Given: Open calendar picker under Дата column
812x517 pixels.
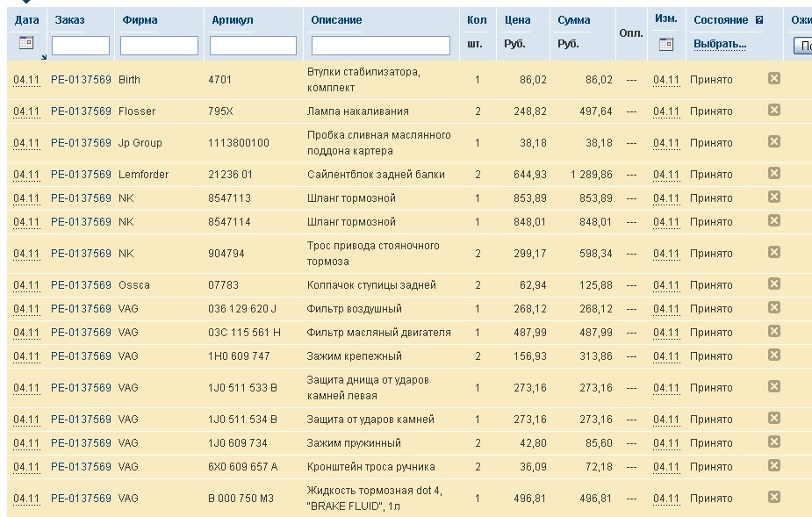Looking at the screenshot, I should (25, 43).
